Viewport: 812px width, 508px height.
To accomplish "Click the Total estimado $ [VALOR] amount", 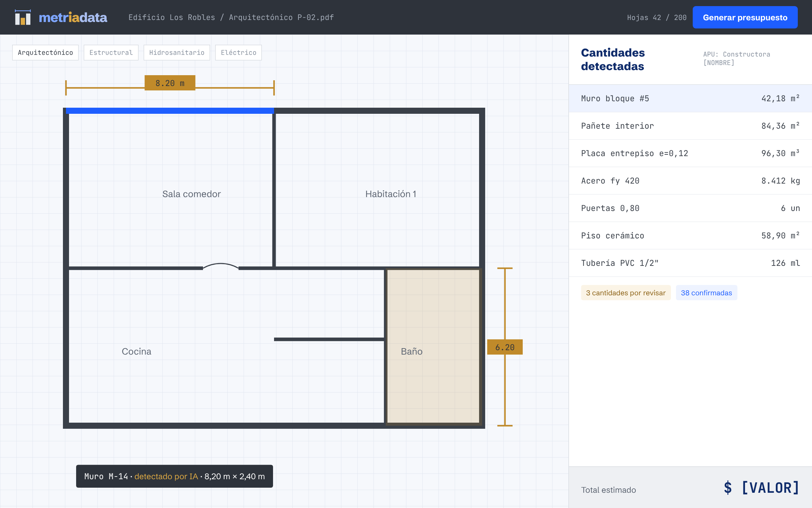I will [x=762, y=488].
